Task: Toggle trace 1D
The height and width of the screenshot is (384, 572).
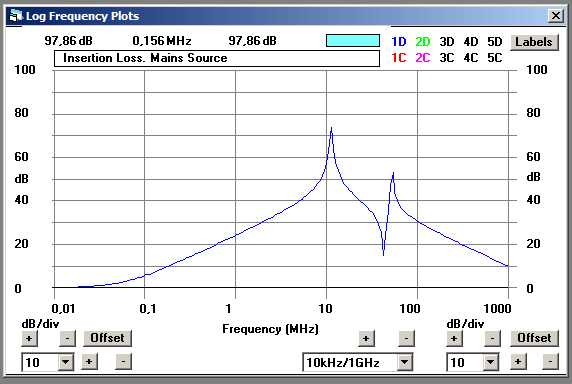Action: 398,42
